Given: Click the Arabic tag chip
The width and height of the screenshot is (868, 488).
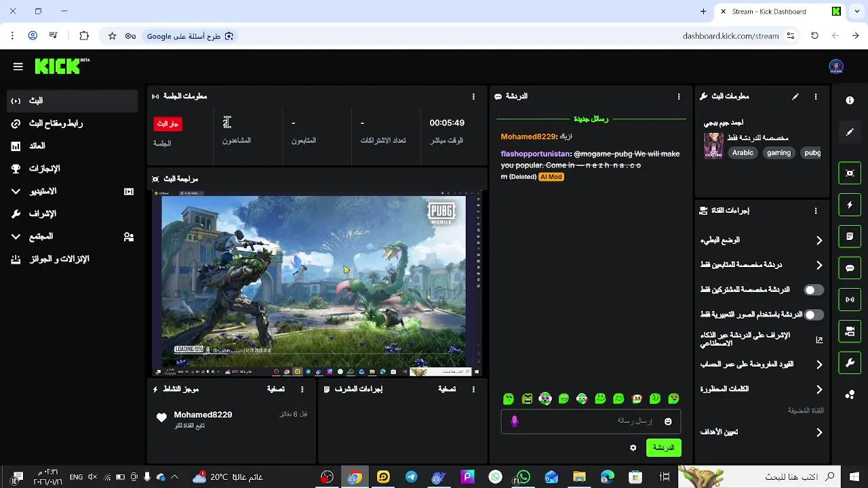Looking at the screenshot, I should (x=743, y=153).
